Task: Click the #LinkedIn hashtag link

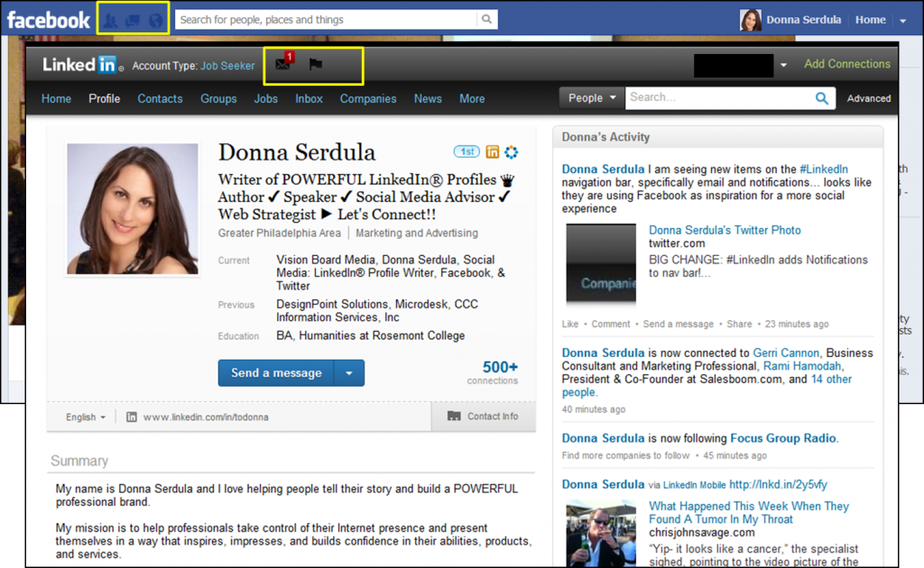Action: [824, 169]
